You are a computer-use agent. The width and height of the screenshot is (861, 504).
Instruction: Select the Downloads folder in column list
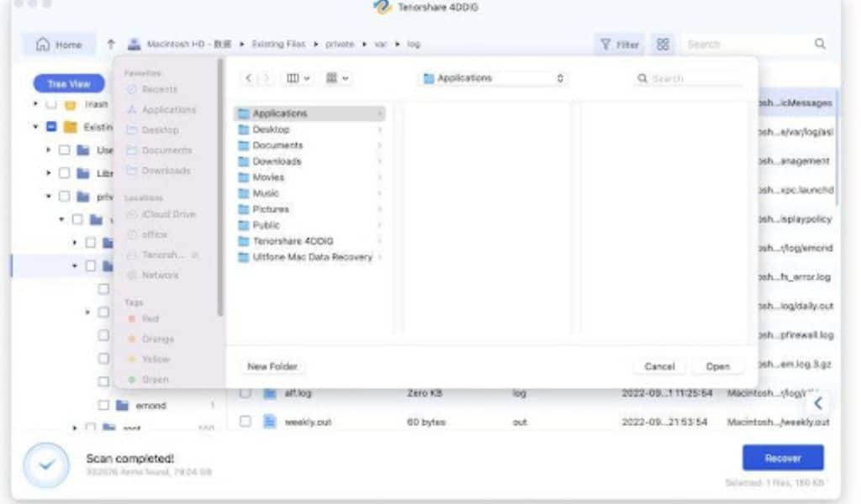[309, 161]
